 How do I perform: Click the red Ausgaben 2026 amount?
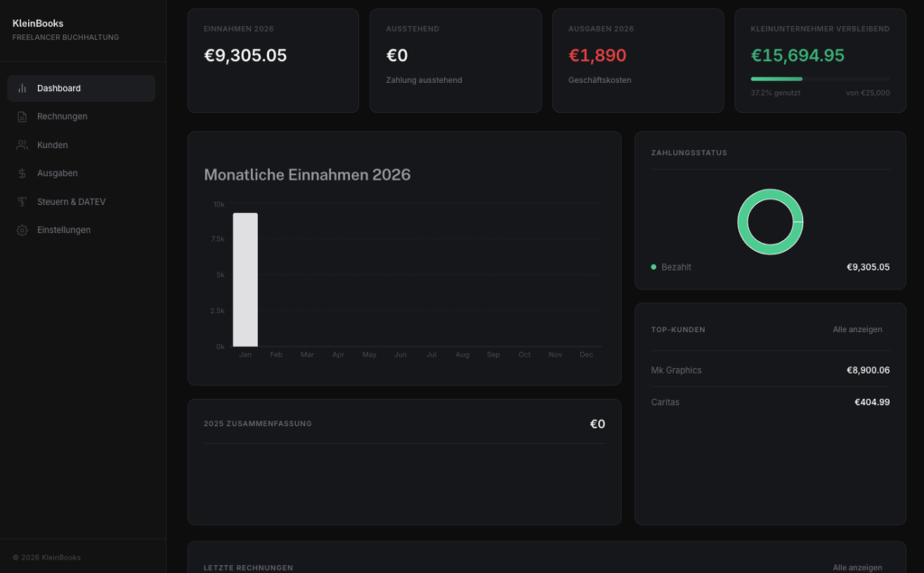pyautogui.click(x=599, y=54)
